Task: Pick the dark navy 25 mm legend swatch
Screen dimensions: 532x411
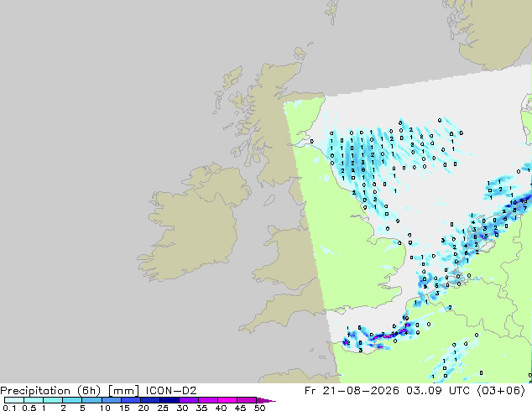Action: coord(170,400)
